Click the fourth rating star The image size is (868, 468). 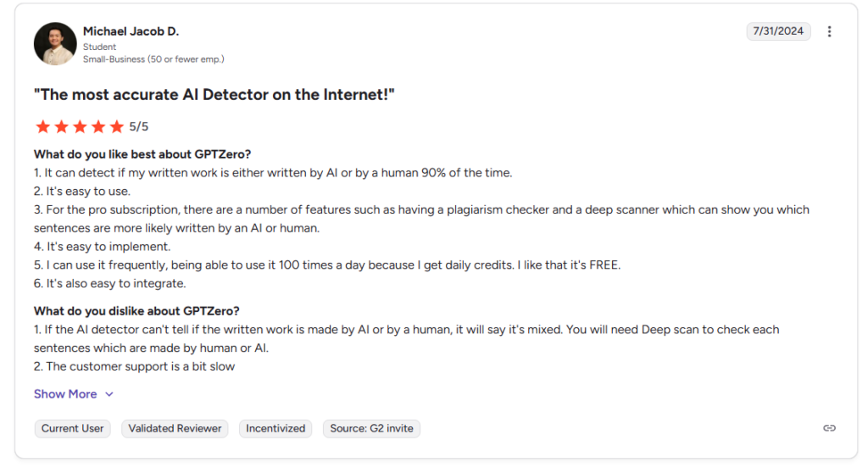point(98,127)
